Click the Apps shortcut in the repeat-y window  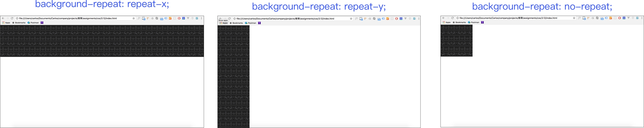click(x=224, y=23)
